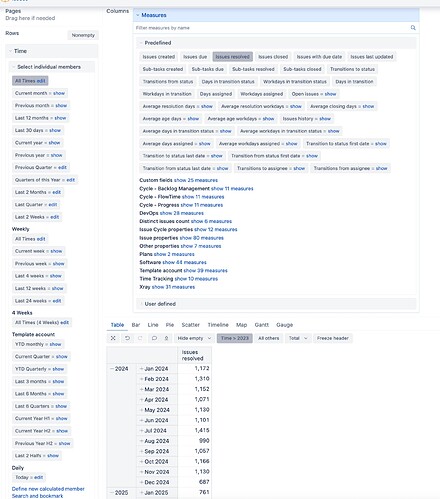Toggle the Transitions to status measure
440x499 pixels.
[x=352, y=69]
